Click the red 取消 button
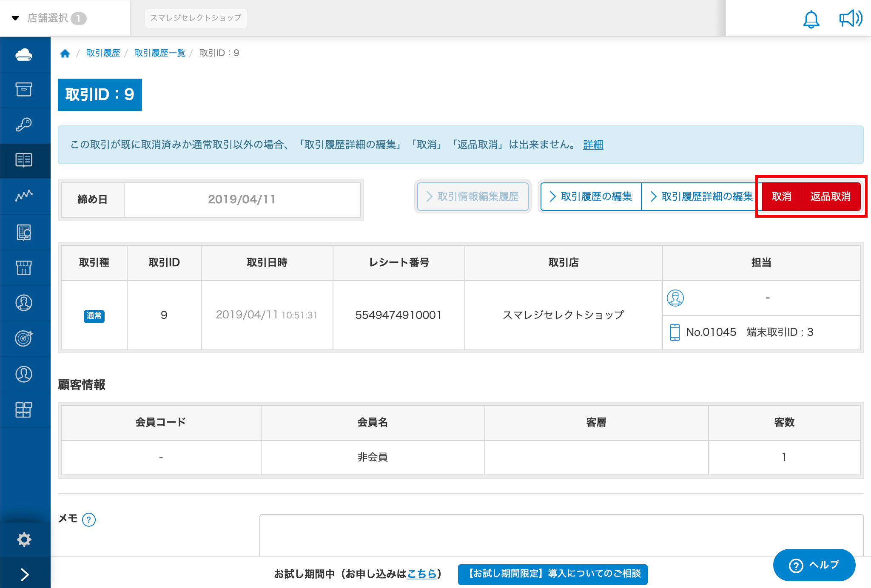 pos(781,196)
